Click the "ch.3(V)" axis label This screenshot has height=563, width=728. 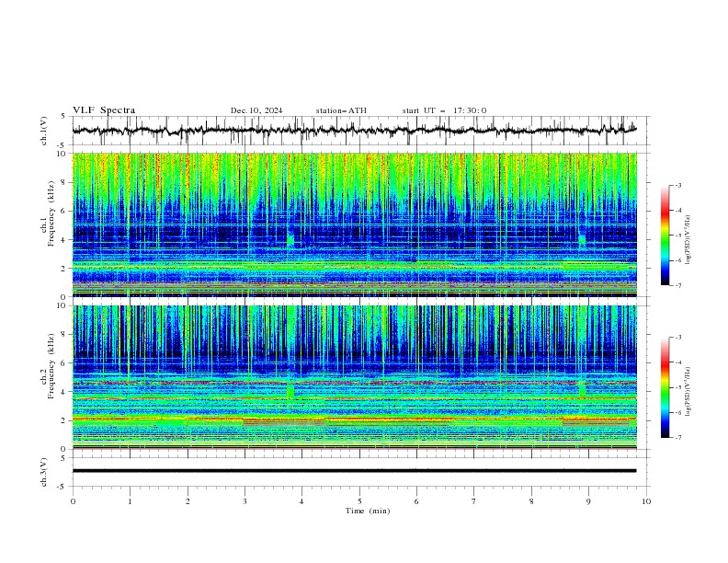click(44, 472)
